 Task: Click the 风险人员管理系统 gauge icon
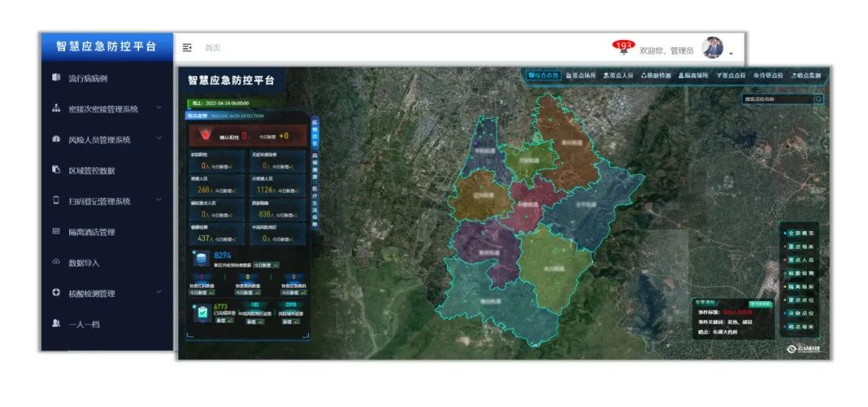tap(56, 140)
